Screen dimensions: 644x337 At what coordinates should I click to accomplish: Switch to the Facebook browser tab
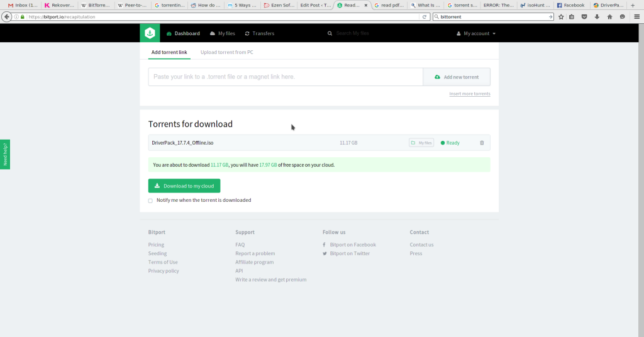[x=570, y=5]
